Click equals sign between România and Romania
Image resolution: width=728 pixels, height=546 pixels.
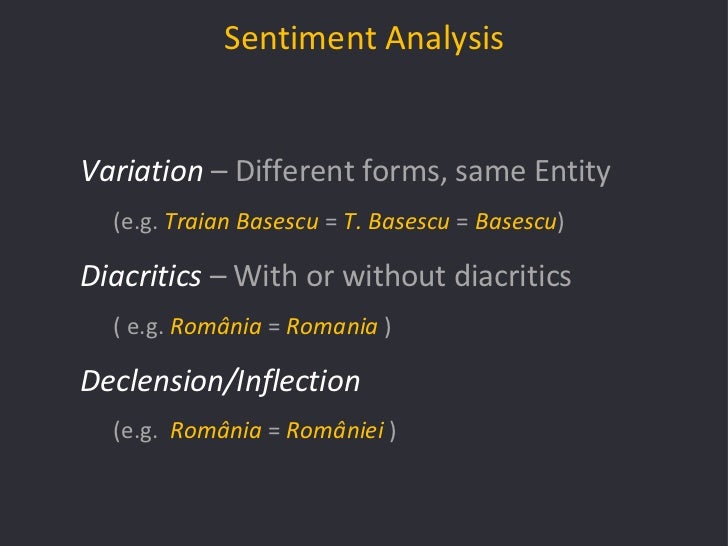273,327
